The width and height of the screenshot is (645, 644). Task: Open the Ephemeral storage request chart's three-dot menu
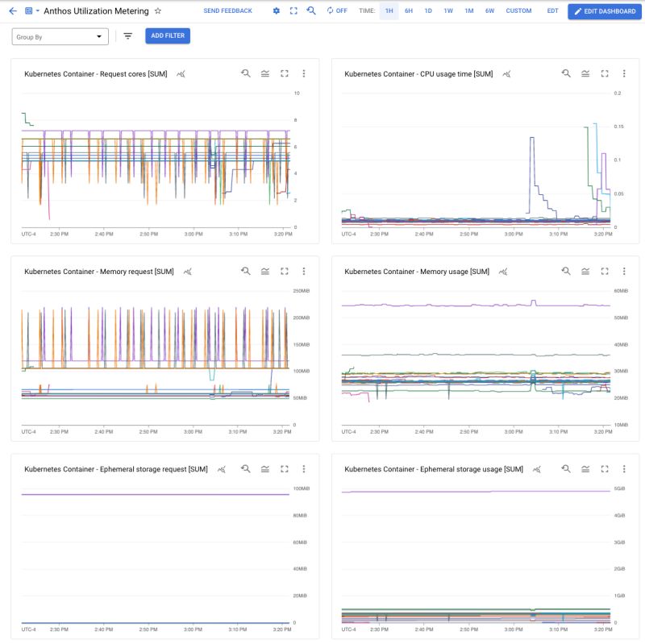tap(304, 468)
